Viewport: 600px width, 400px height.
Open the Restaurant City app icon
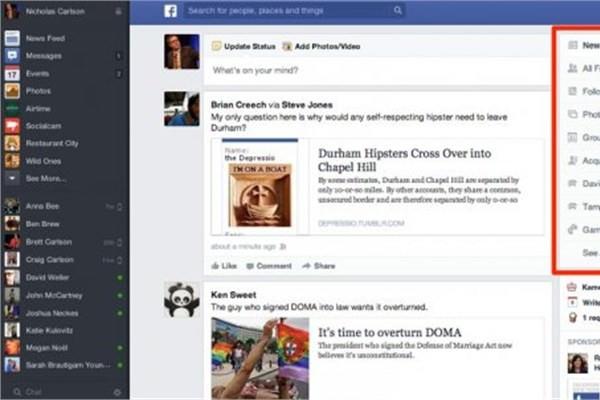coord(12,144)
